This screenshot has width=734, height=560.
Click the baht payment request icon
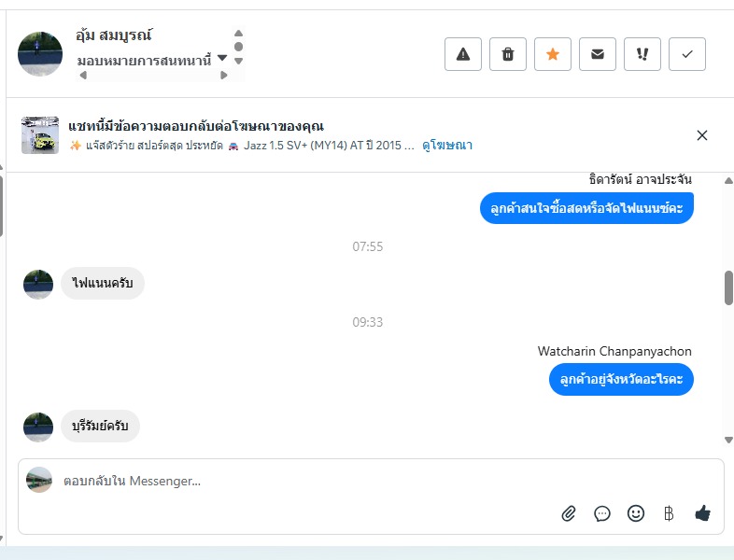(669, 513)
